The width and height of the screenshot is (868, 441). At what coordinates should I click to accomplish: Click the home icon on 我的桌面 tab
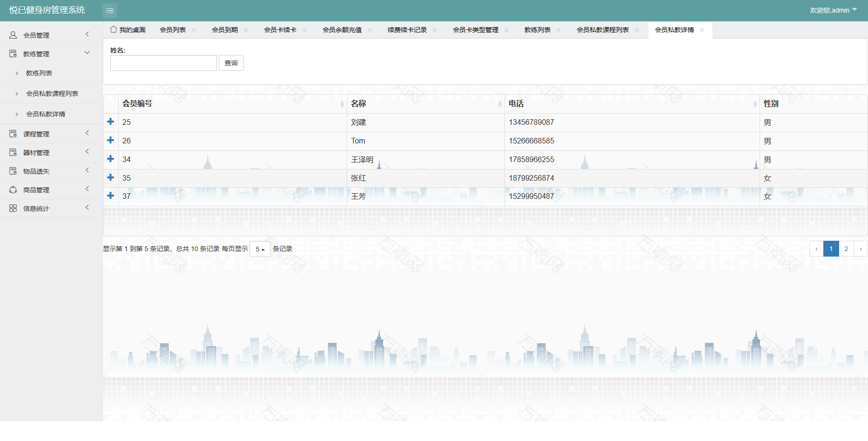(113, 29)
